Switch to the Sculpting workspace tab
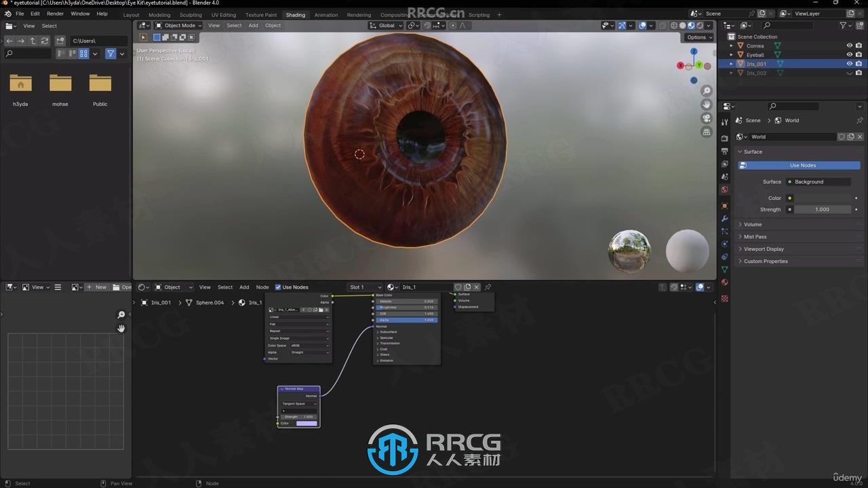 (x=191, y=15)
